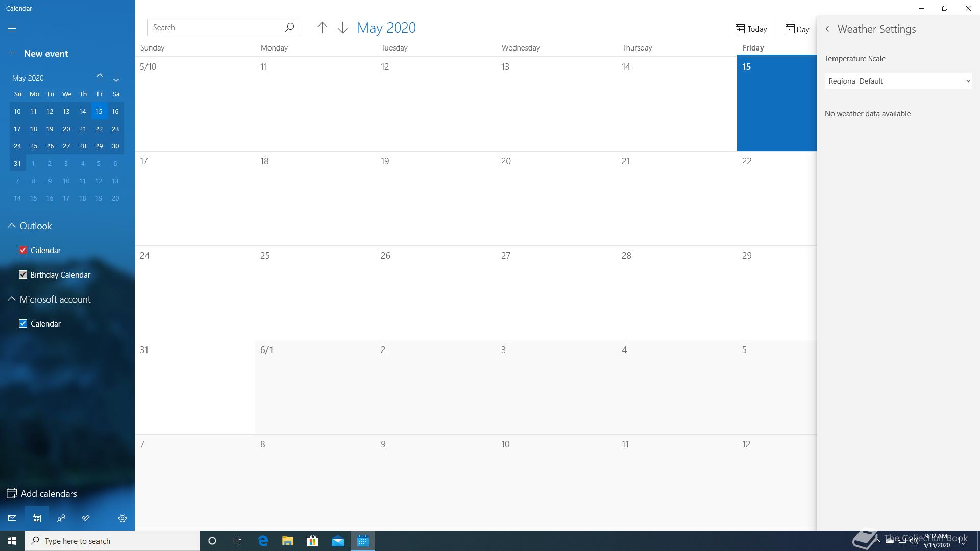This screenshot has width=980, height=551.
Task: Select May 15 in mini calendar
Action: (x=99, y=111)
